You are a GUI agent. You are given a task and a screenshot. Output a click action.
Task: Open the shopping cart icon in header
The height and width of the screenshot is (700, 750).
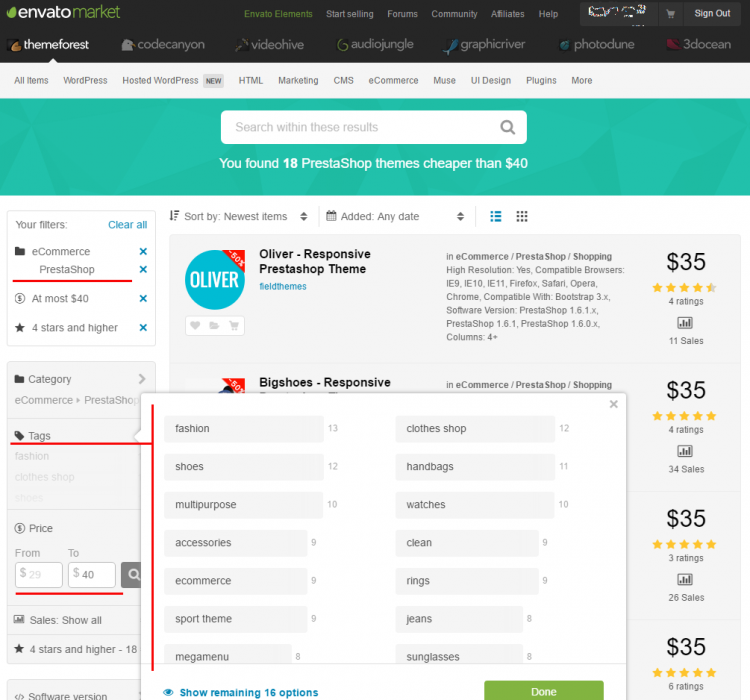coord(670,14)
